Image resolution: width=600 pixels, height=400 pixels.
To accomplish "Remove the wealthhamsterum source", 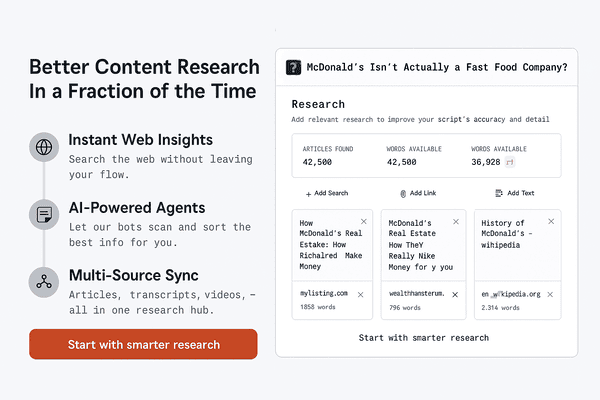I will (455, 294).
